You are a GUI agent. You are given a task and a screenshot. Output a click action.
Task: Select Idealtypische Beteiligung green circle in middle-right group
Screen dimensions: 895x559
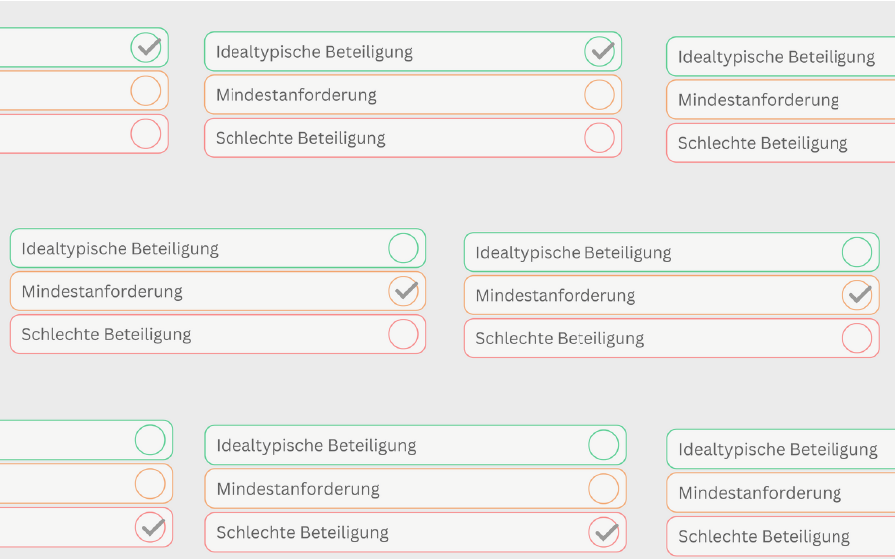click(857, 252)
